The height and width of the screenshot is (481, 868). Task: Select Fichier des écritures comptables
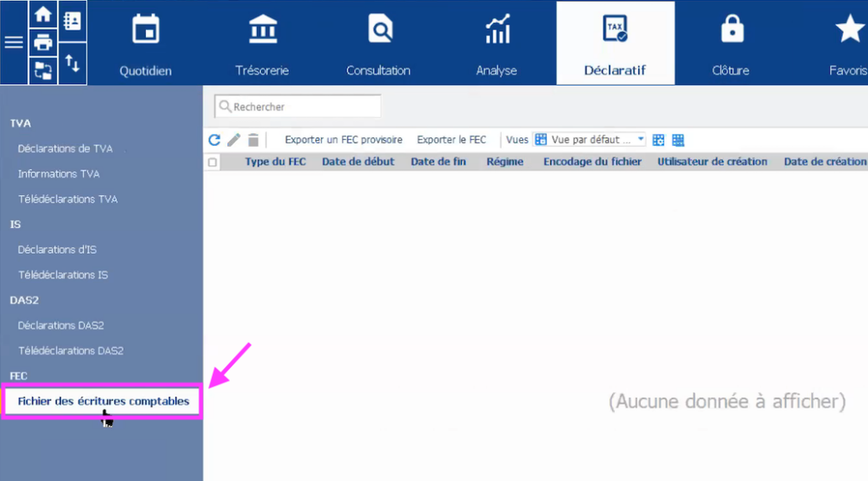103,401
